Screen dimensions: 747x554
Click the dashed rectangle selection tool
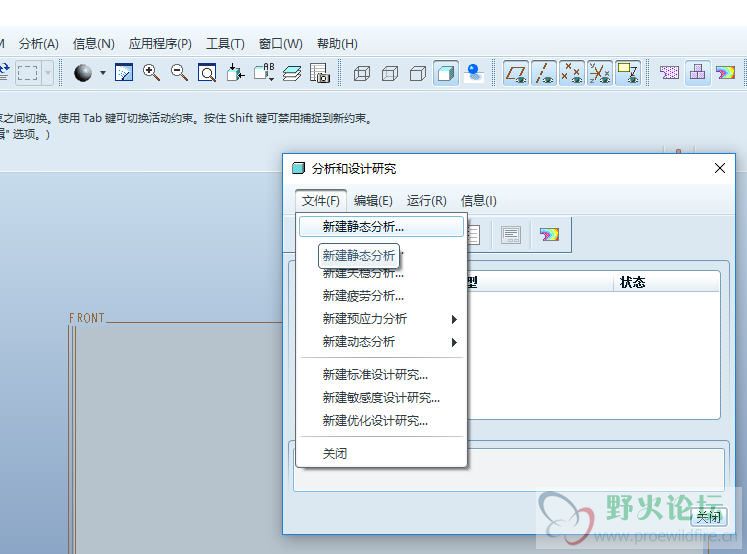(27, 73)
